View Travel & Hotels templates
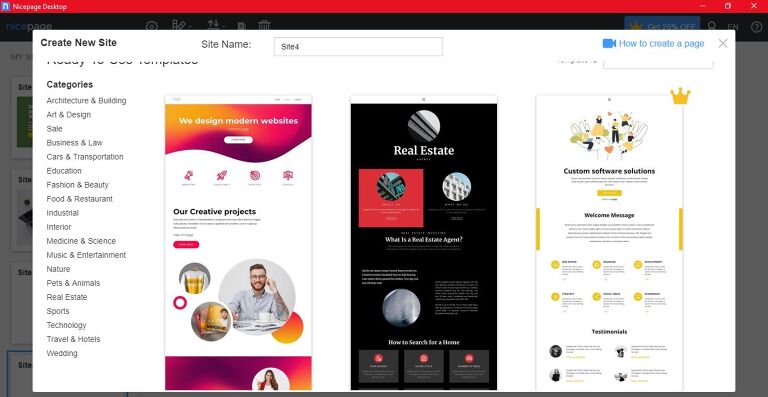This screenshot has height=397, width=768. (73, 339)
